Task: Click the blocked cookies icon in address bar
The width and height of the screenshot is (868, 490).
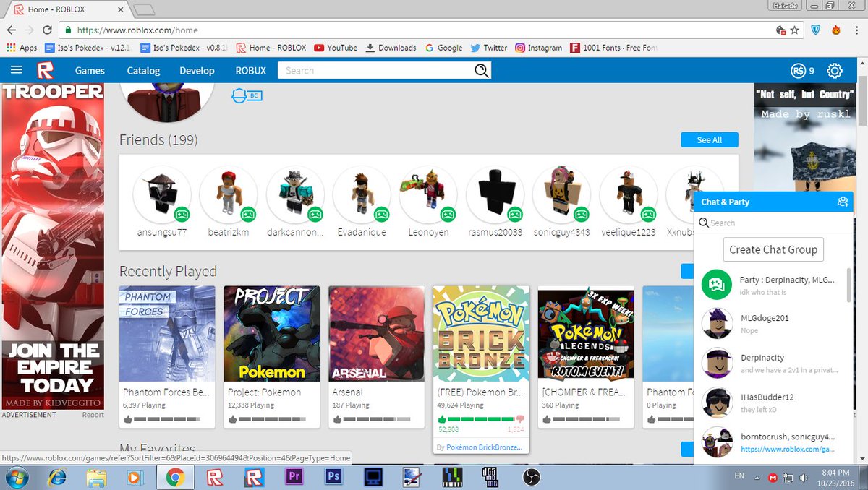Action: coord(780,30)
